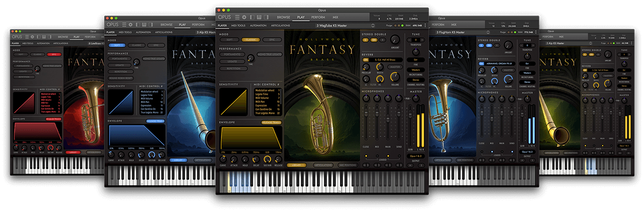Adjust reverb LC filter knob in center window
Viewport: 644px width, 212px height.
[366, 78]
